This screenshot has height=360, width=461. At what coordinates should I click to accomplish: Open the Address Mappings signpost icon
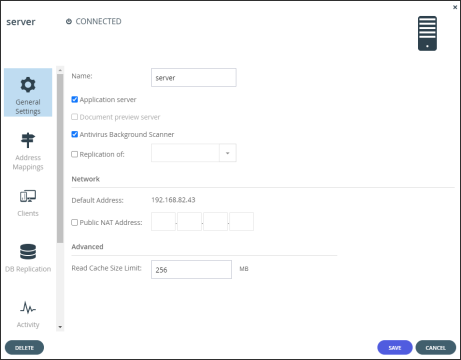click(28, 140)
